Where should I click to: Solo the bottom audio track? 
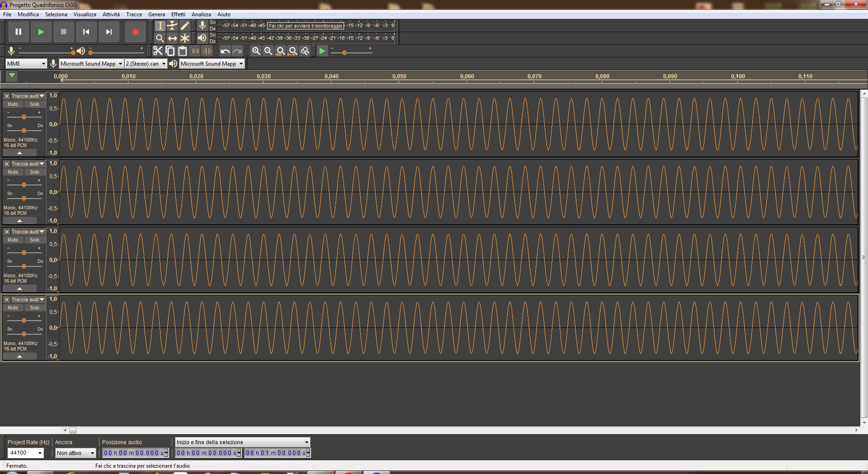coord(34,308)
